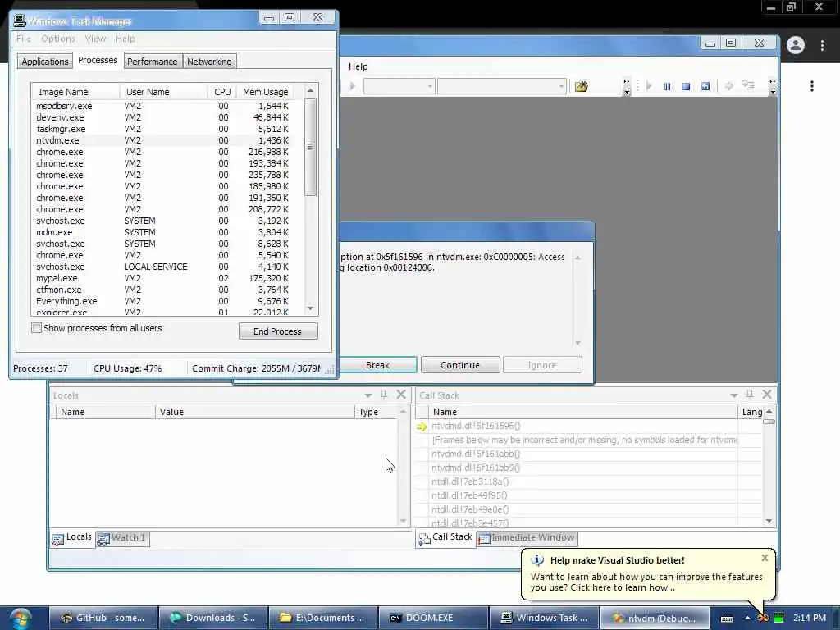
Task: Click the Break All pause icon
Action: click(x=667, y=86)
